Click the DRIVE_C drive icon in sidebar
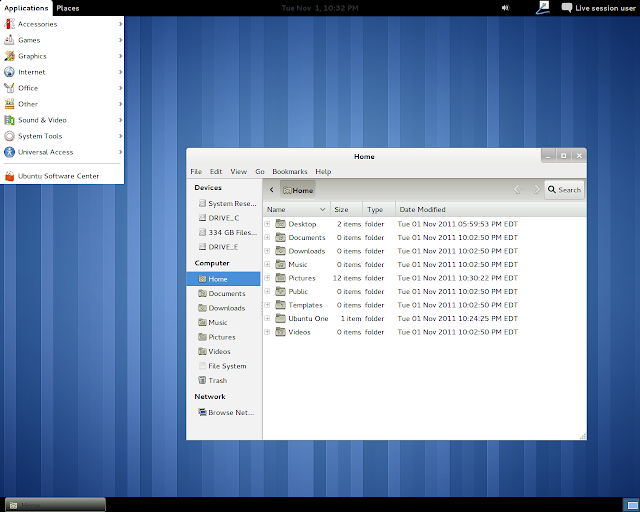 click(202, 218)
